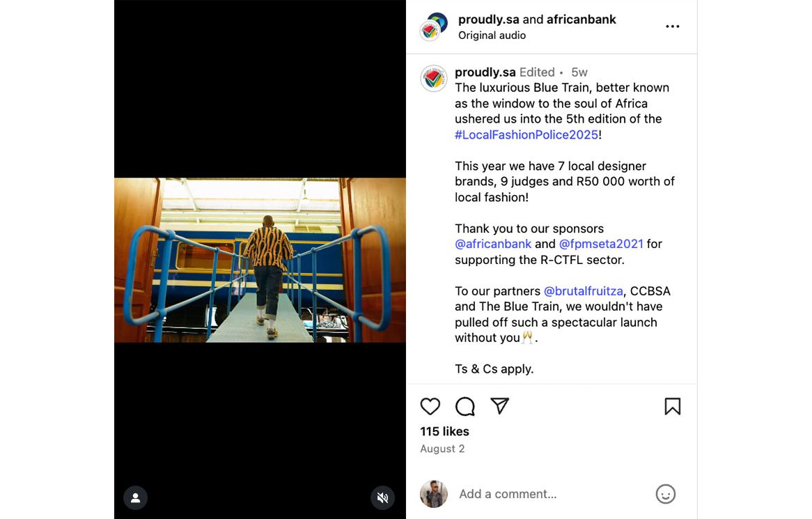Visit the @africanbank mention in the caption
812x519 pixels.
(x=493, y=244)
